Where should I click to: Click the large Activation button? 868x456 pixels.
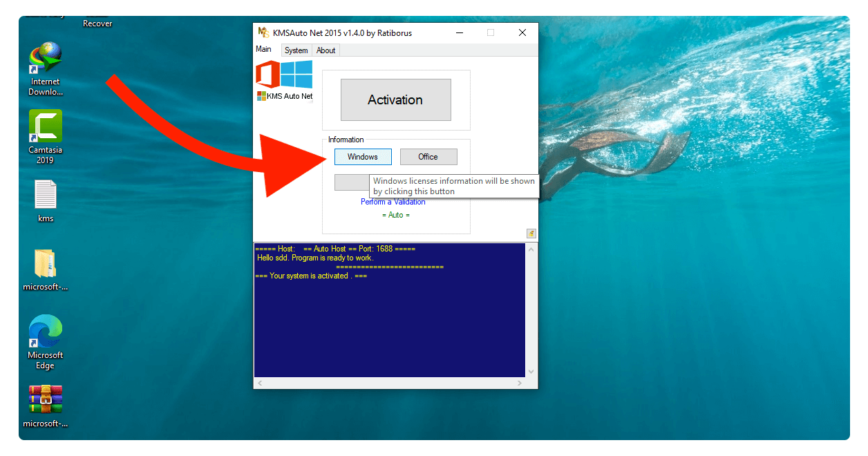[395, 99]
